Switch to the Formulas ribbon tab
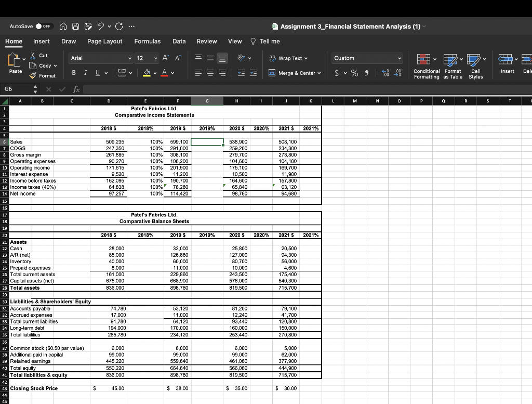532x404 pixels. click(x=148, y=41)
